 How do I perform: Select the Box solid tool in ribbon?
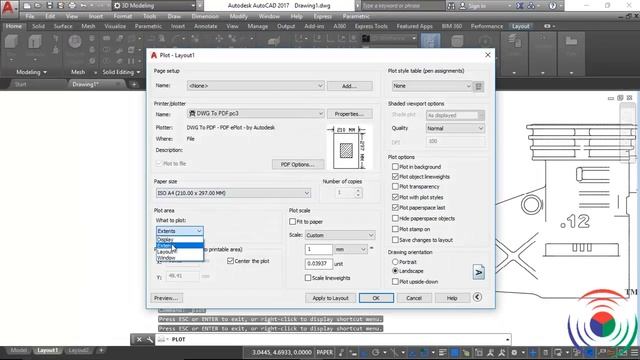click(11, 43)
